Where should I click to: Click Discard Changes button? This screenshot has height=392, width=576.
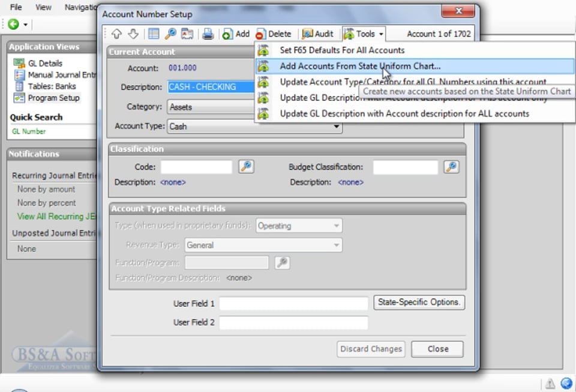371,349
